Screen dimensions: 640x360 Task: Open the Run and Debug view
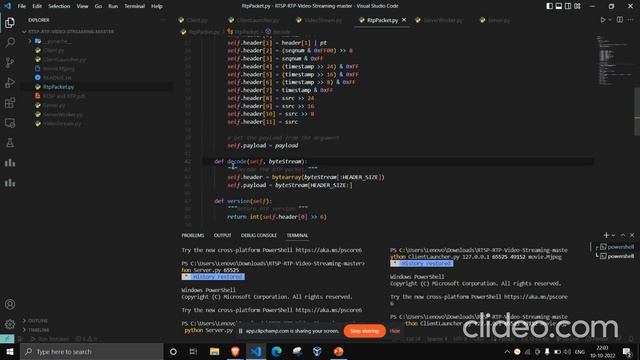[x=10, y=82]
